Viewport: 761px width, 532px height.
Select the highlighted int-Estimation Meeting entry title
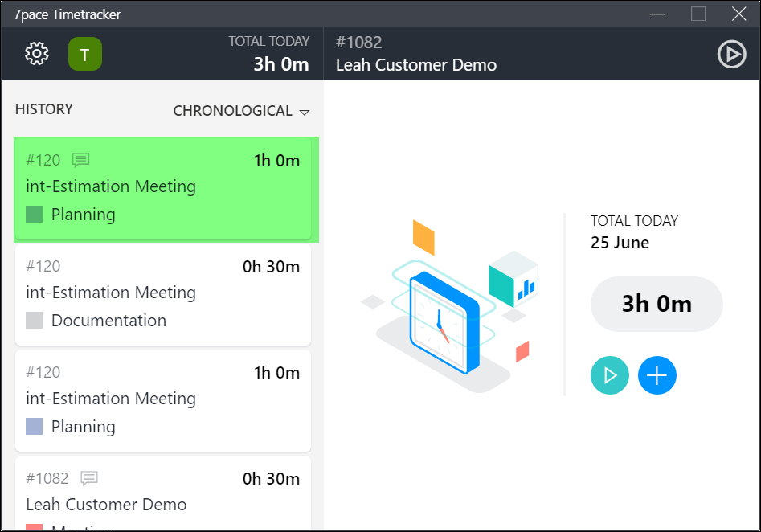click(x=111, y=186)
